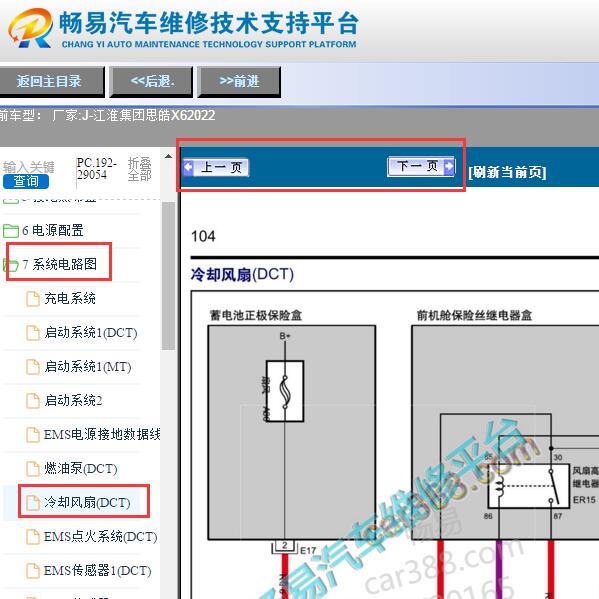Open next page with 下一页
Image resolution: width=599 pixels, height=599 pixels.
point(421,166)
